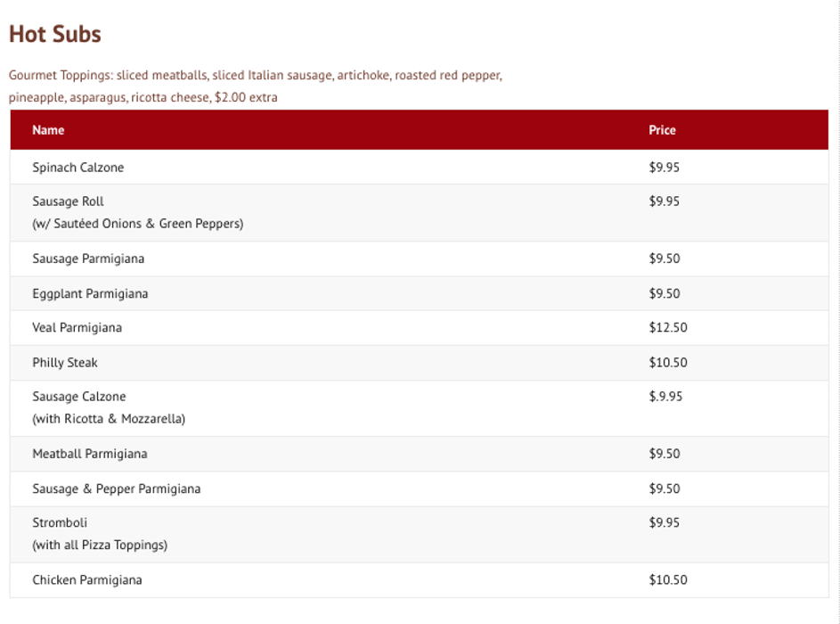Click the Chicken Parmigiana $10.50 price
Screen dimensions: 840x624
click(x=668, y=580)
